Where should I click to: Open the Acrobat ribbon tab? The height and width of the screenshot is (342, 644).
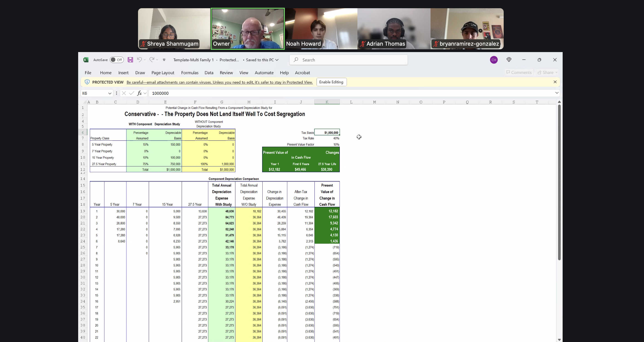coord(302,73)
